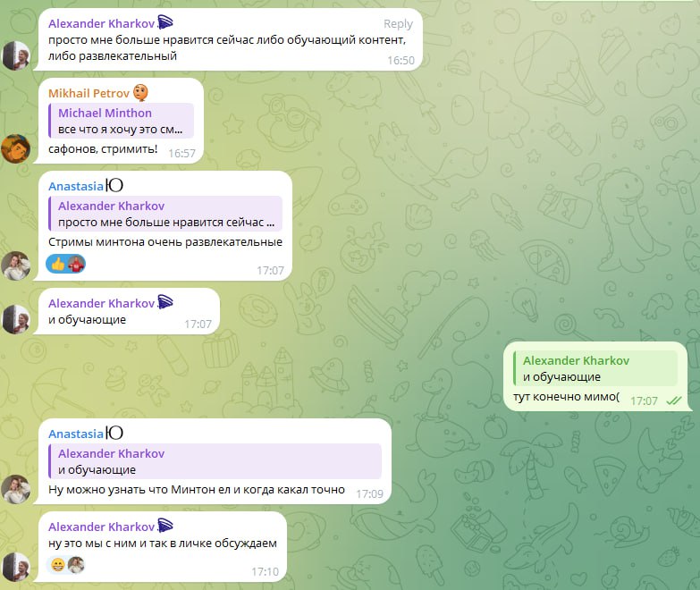Click Anastasia's avatar next to the 17:07 message
Screen dimensions: 700x590
[x=16, y=265]
